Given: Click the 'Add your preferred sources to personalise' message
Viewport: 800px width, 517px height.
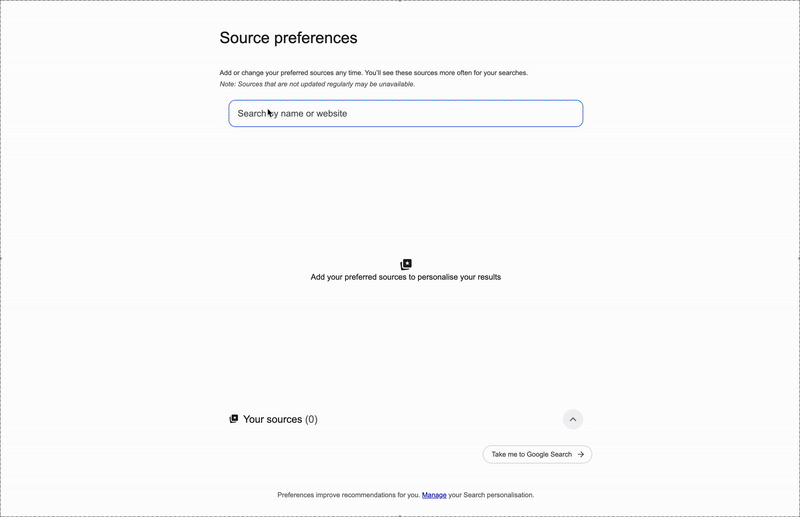Looking at the screenshot, I should [406, 277].
